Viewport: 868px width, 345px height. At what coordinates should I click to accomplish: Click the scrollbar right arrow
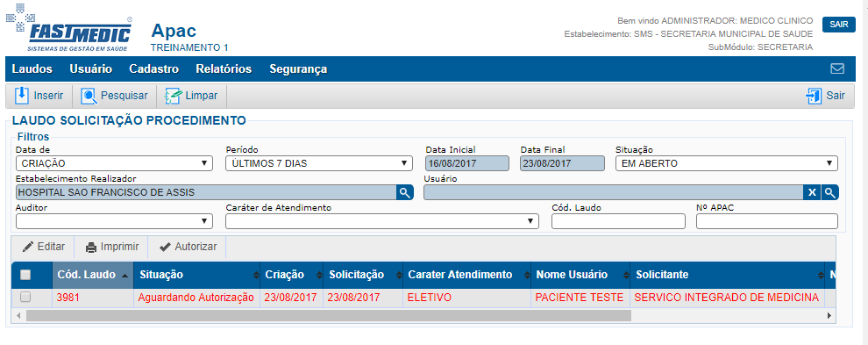coord(829,316)
